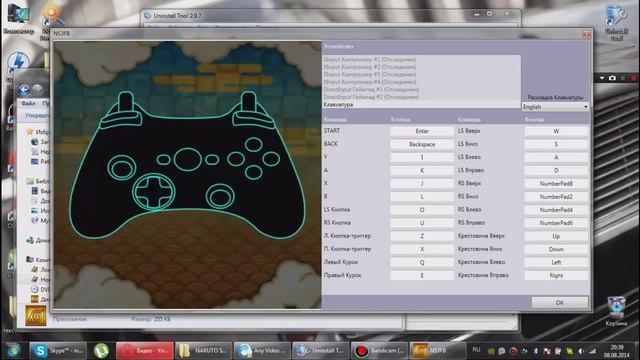This screenshot has height=360, width=640.
Task: Click the Корзина recycle bin icon
Action: pyautogui.click(x=616, y=311)
